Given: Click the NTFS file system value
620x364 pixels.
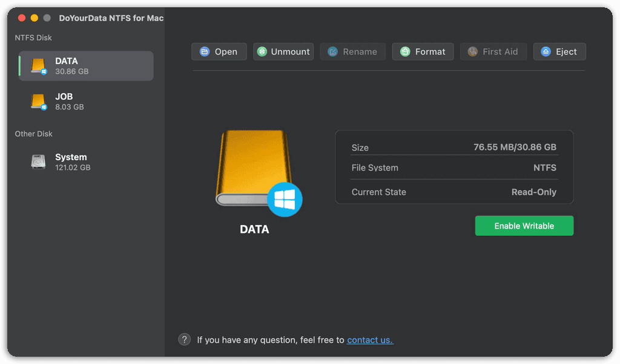Looking at the screenshot, I should coord(545,167).
